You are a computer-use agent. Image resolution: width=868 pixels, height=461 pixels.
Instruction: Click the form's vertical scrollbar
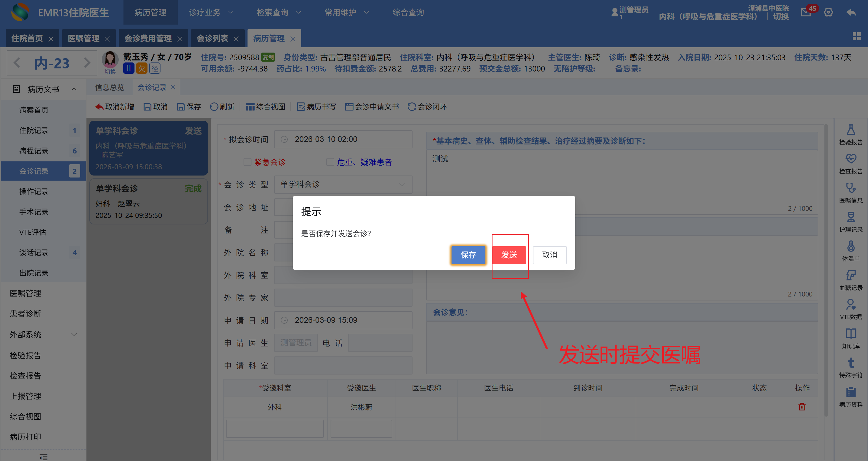pyautogui.click(x=826, y=270)
